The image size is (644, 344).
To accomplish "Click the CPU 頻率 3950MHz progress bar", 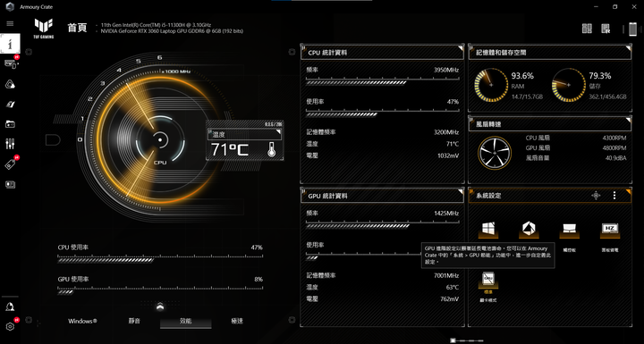I will [383, 82].
